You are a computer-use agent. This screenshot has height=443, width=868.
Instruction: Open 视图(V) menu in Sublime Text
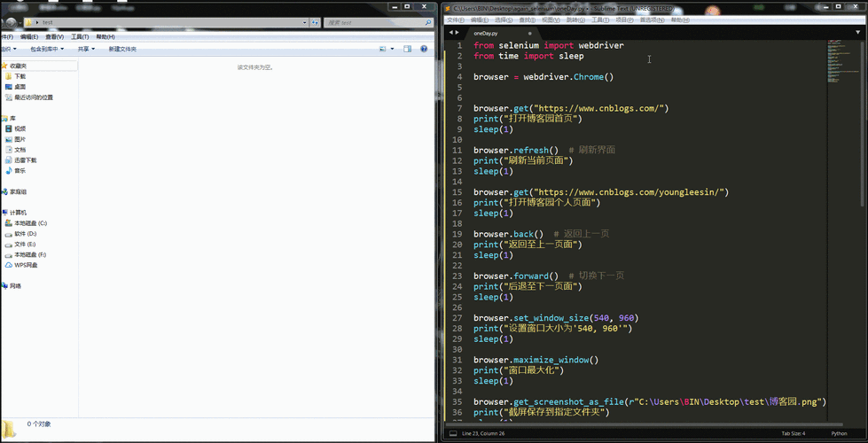tap(551, 19)
